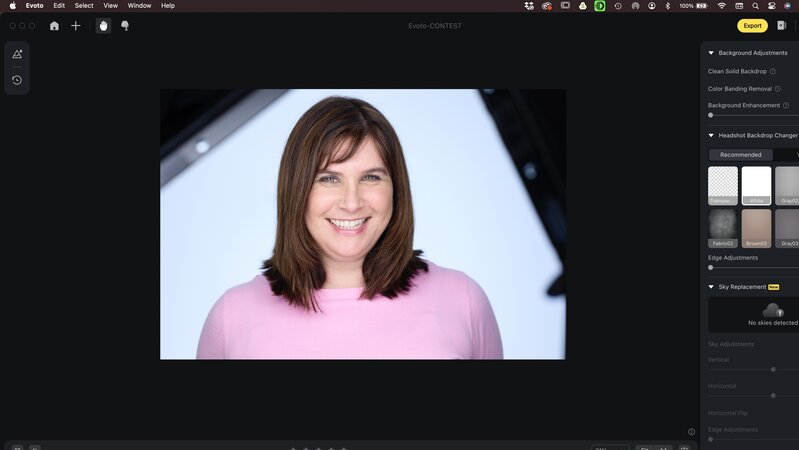This screenshot has width=799, height=450.
Task: Open the Window menu
Action: coord(139,6)
